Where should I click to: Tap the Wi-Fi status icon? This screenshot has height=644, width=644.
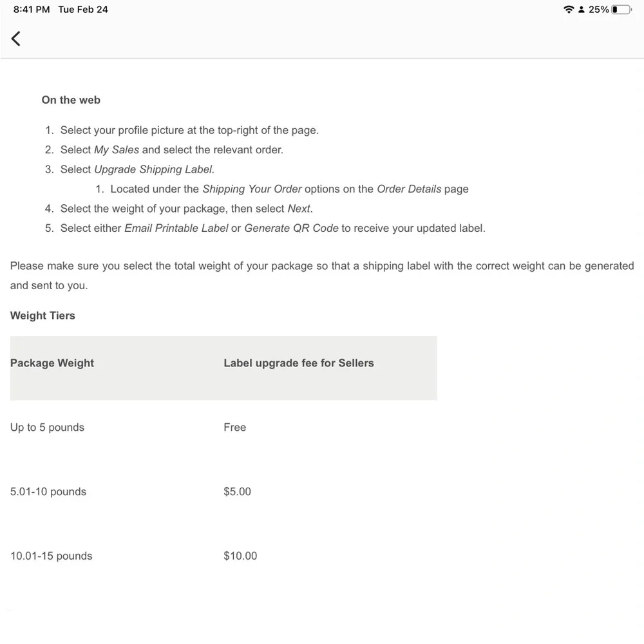[x=569, y=10]
